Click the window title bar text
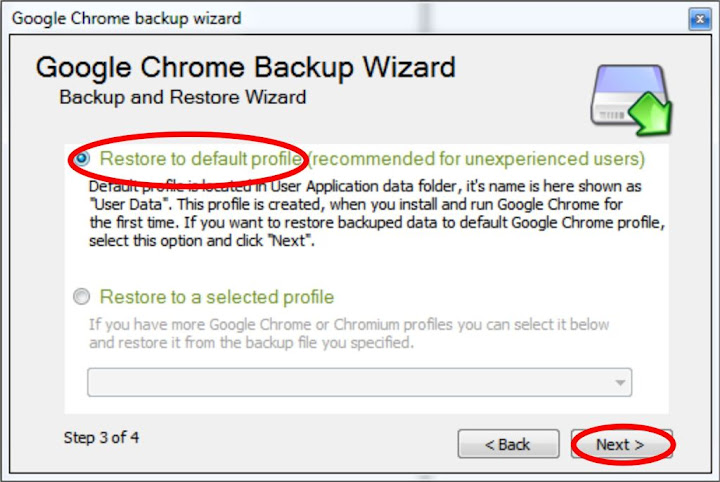The width and height of the screenshot is (720, 482). (127, 18)
